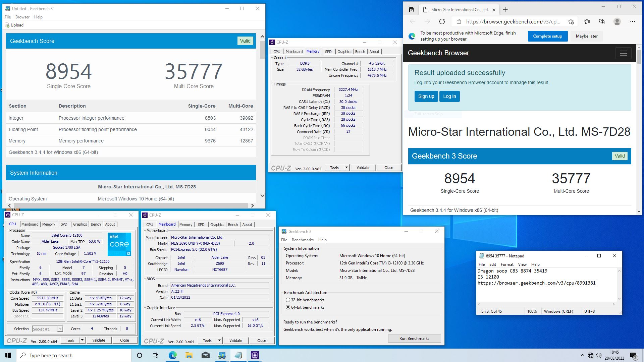
Task: Open Benchmarks menu in Geekbench 3
Action: coord(303,240)
